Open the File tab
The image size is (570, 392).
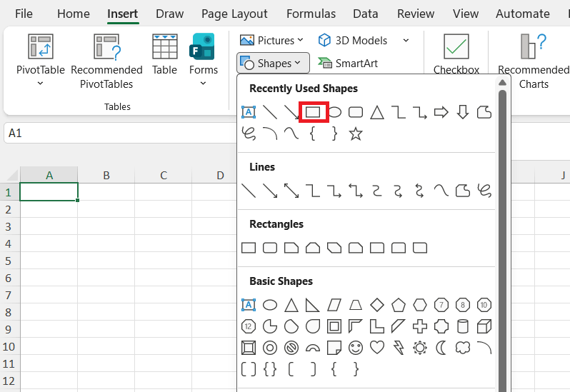click(x=24, y=14)
